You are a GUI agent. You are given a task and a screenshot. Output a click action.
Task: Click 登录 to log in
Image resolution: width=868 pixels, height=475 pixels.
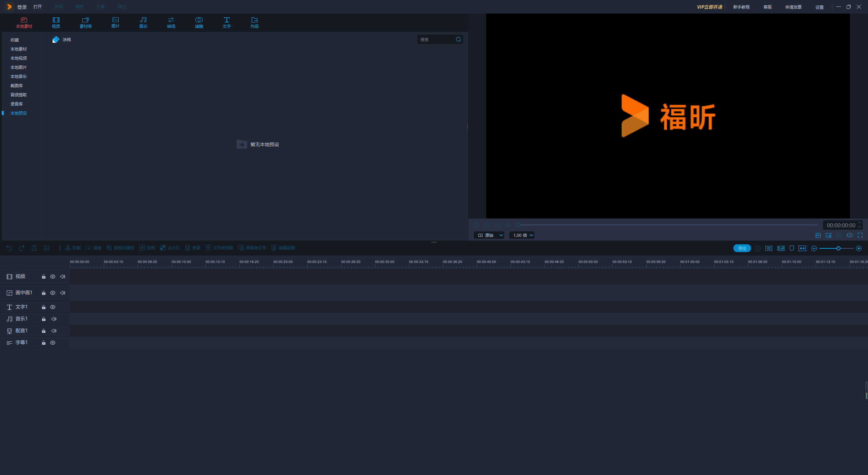click(22, 7)
